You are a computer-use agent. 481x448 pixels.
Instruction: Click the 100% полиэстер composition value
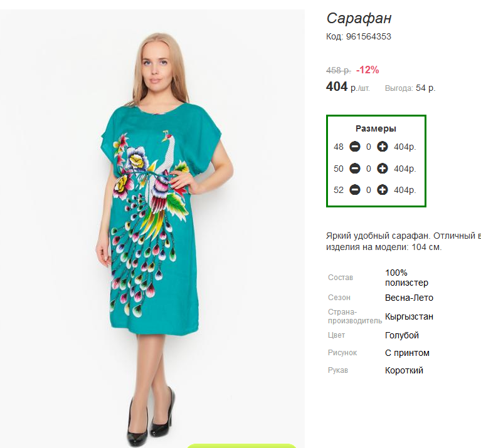(406, 278)
